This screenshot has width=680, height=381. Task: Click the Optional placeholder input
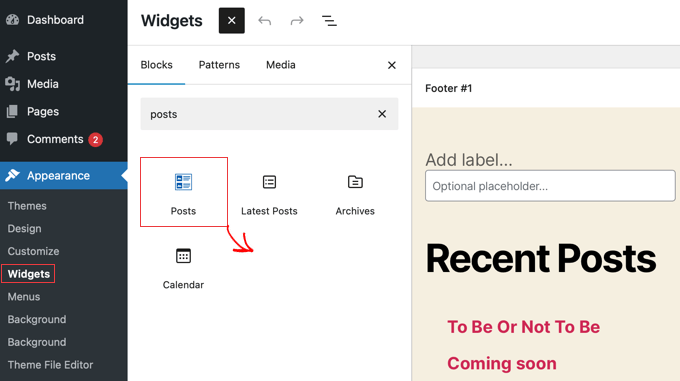pyautogui.click(x=550, y=186)
